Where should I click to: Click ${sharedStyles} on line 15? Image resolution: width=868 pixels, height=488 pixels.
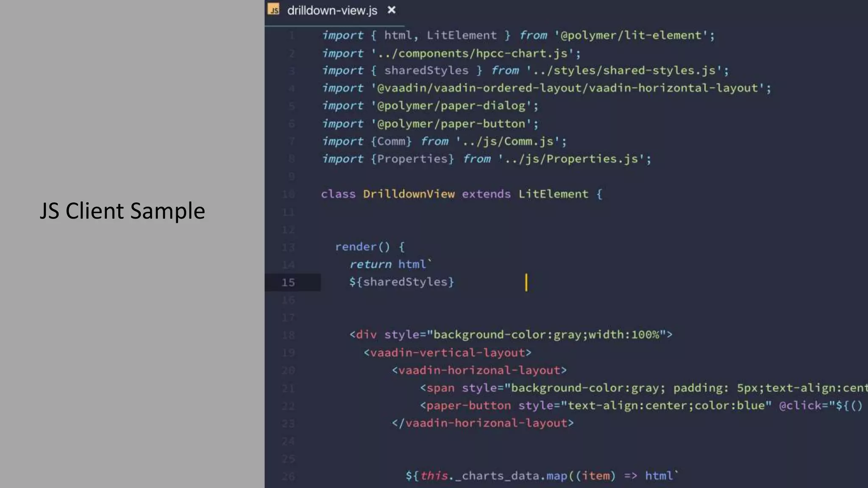pyautogui.click(x=401, y=282)
